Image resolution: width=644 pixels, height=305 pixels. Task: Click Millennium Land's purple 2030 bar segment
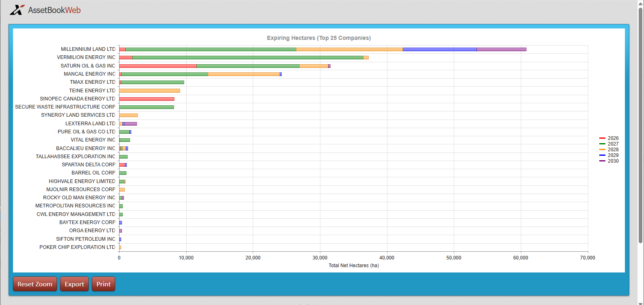(x=501, y=49)
